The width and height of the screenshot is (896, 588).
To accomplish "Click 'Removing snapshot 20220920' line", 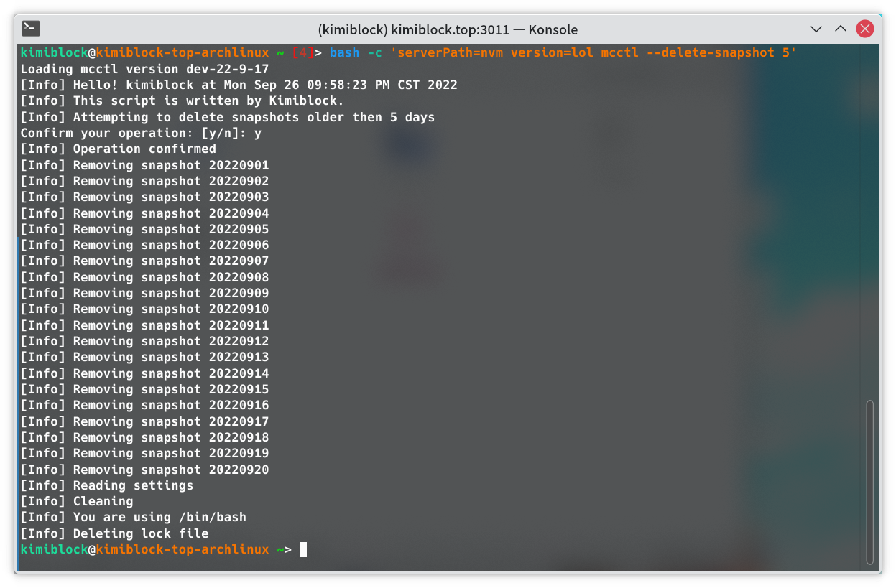I will pyautogui.click(x=144, y=470).
